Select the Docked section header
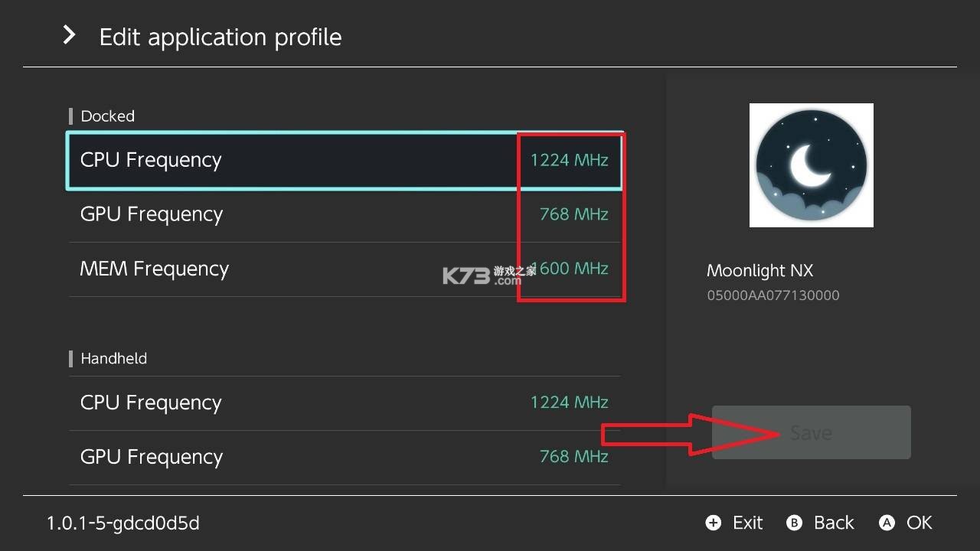This screenshot has height=551, width=980. tap(106, 116)
